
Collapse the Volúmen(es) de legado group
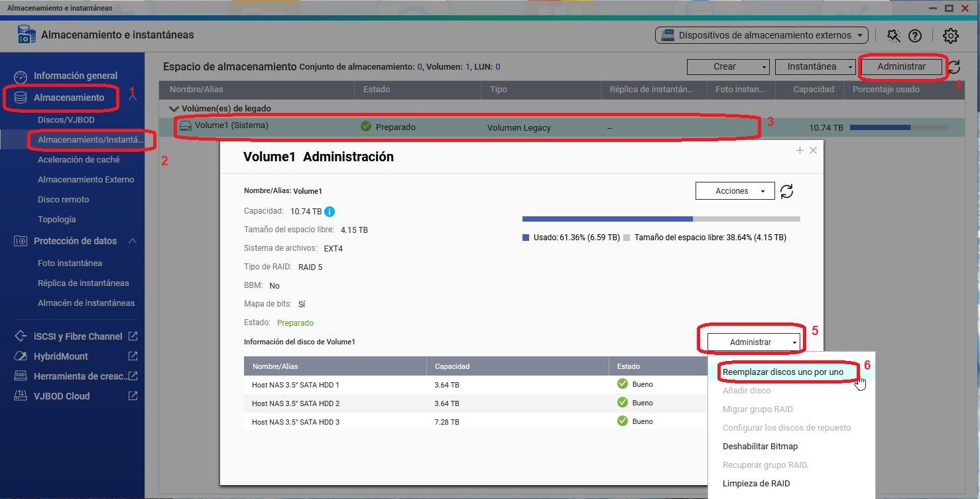[x=174, y=109]
